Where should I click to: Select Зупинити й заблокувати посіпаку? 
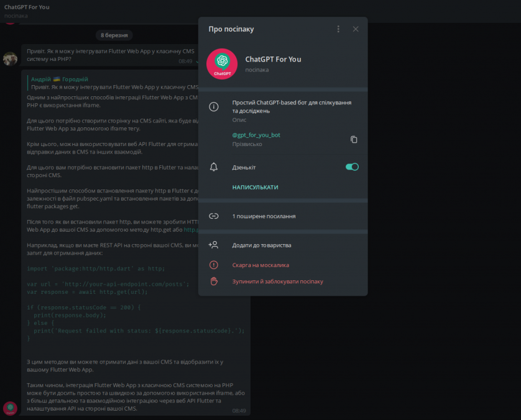tap(277, 281)
